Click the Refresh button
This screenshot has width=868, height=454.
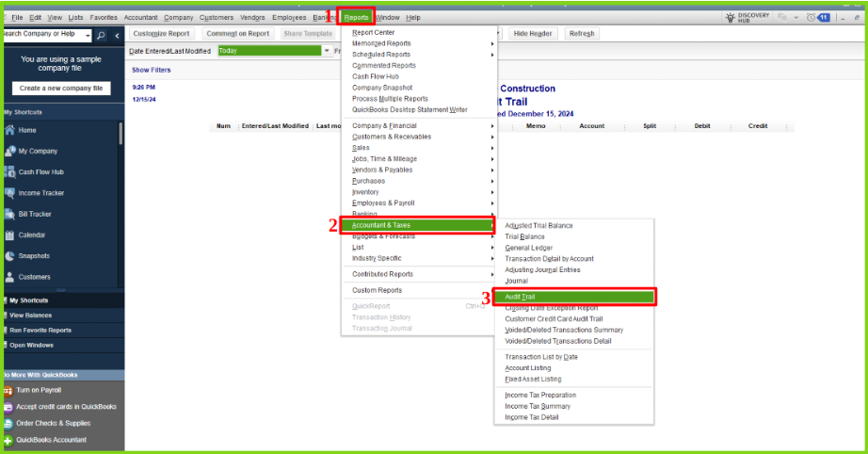pyautogui.click(x=582, y=34)
